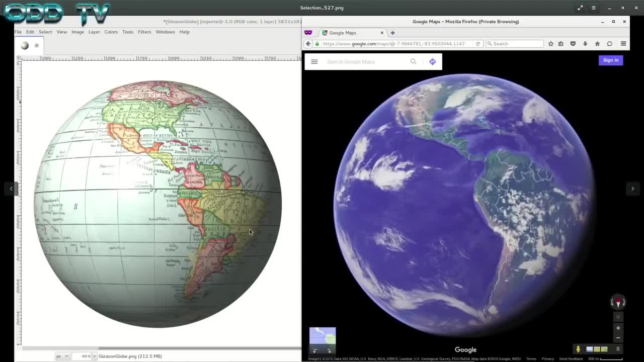Click the Sign in button
Screen dimensions: 644x362
click(x=611, y=60)
